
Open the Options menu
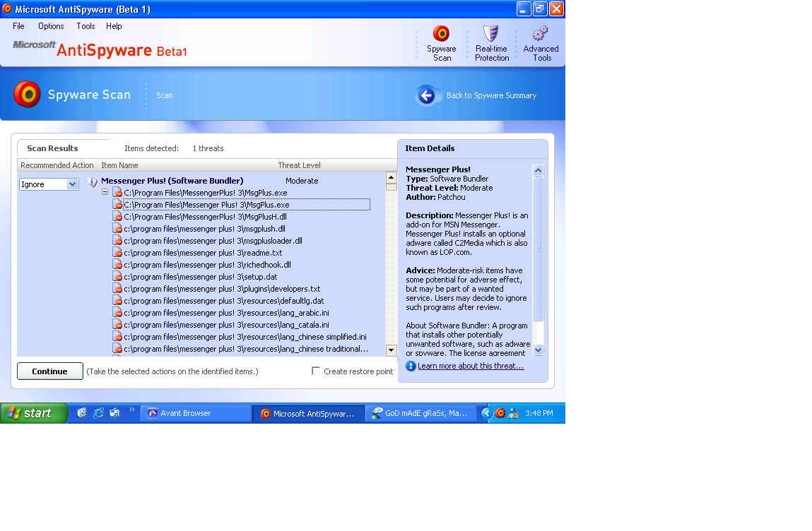(51, 26)
